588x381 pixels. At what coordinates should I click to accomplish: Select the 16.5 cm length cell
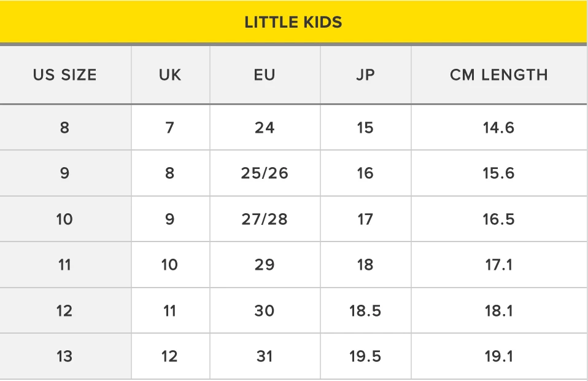click(498, 219)
